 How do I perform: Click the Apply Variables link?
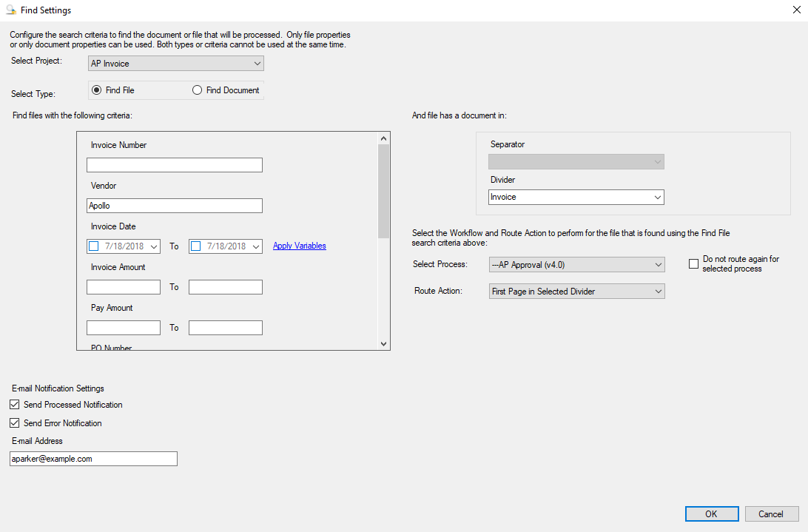[300, 246]
